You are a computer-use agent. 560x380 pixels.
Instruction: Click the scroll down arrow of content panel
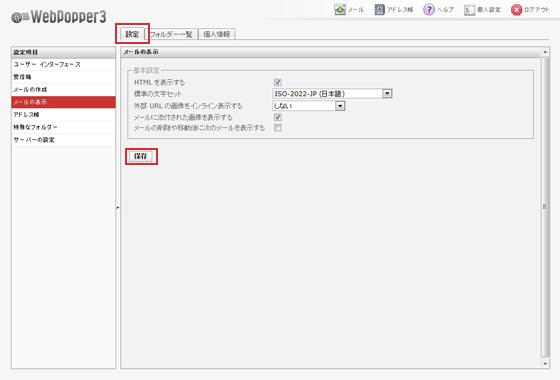[x=545, y=364]
